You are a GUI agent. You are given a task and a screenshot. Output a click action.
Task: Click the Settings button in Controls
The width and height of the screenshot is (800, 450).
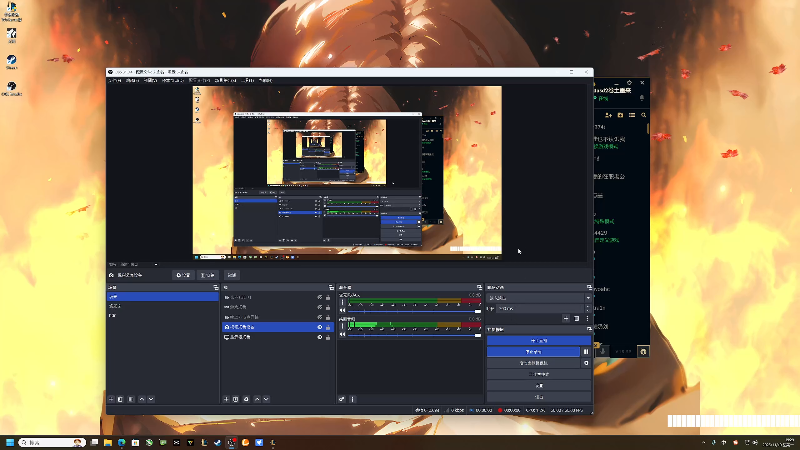pyautogui.click(x=539, y=385)
